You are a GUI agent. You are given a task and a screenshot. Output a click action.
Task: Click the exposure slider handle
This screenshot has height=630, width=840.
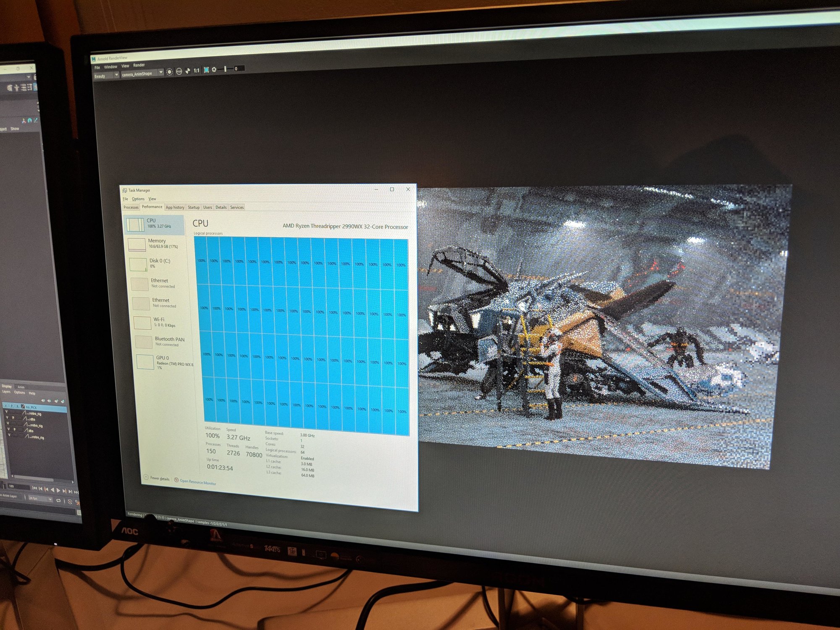225,68
